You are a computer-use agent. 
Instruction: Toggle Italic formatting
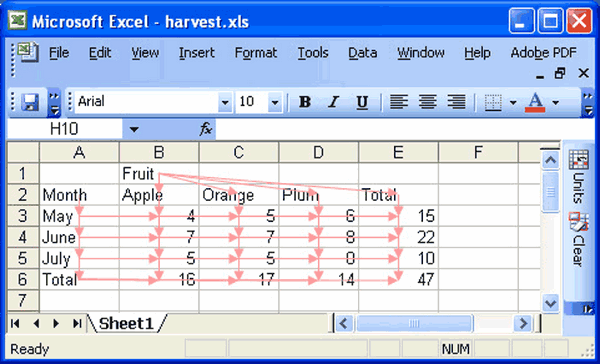(x=333, y=102)
